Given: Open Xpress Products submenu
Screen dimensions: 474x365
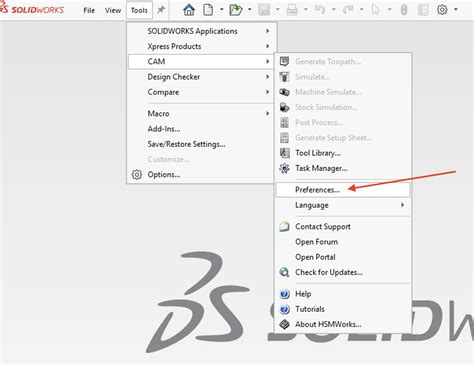Looking at the screenshot, I should (202, 46).
